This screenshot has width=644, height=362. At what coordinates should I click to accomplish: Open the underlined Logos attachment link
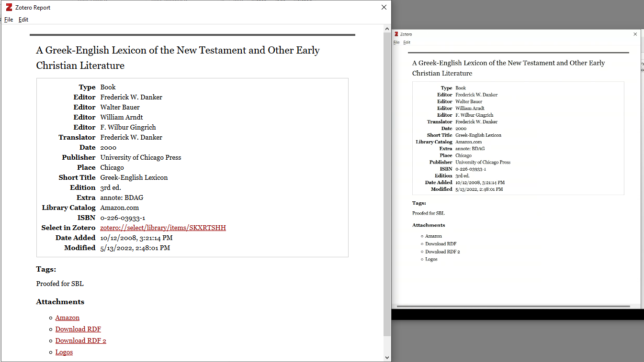(x=64, y=352)
